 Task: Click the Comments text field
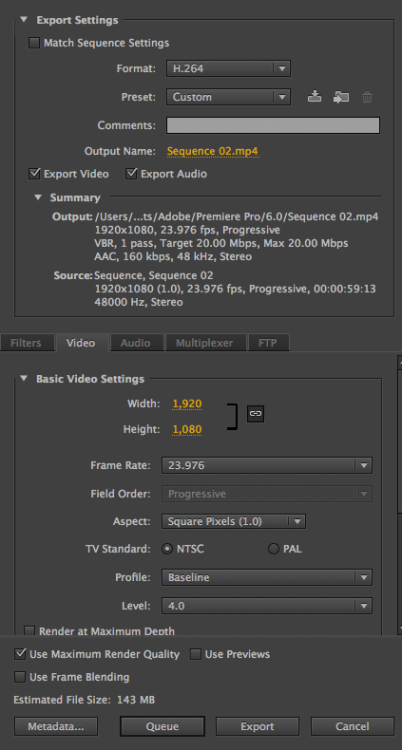(273, 125)
